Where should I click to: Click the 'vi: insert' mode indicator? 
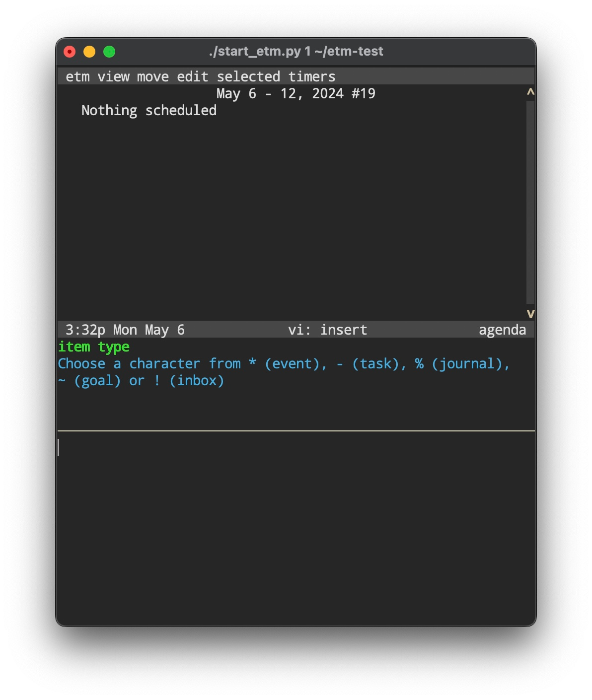(x=328, y=330)
